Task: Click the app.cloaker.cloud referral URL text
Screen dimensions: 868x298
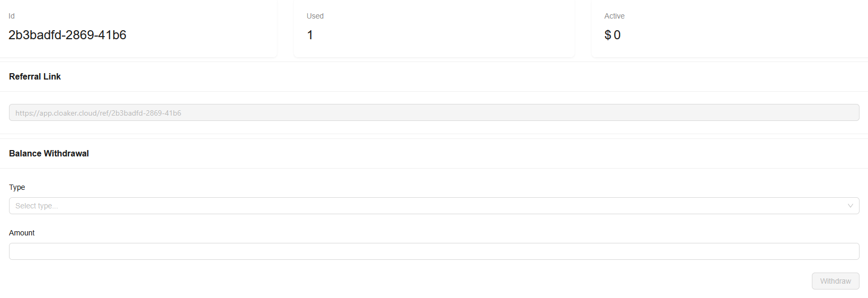Action: tap(98, 113)
